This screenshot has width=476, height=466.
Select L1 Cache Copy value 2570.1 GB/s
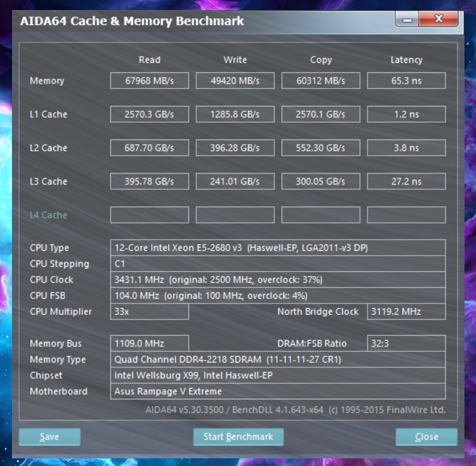(321, 114)
